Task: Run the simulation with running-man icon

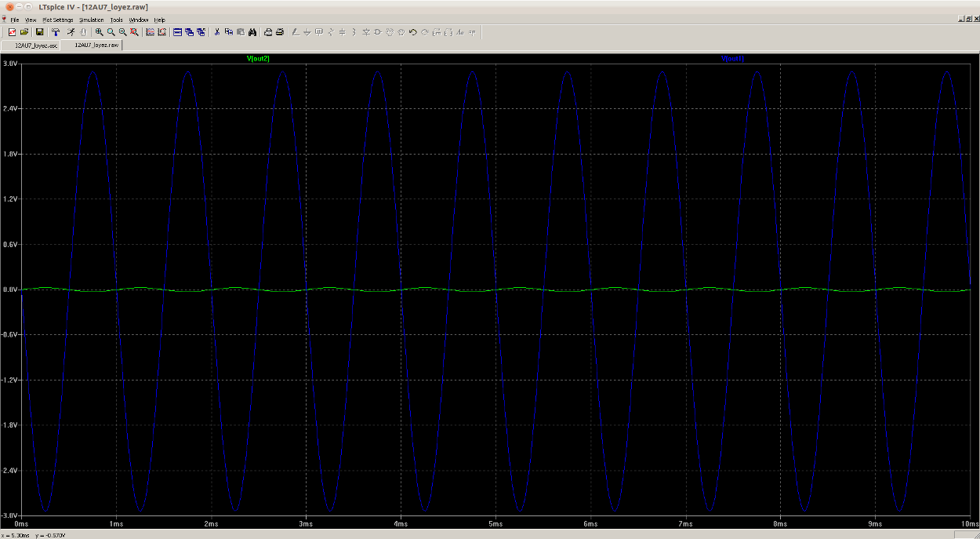Action: tap(71, 32)
